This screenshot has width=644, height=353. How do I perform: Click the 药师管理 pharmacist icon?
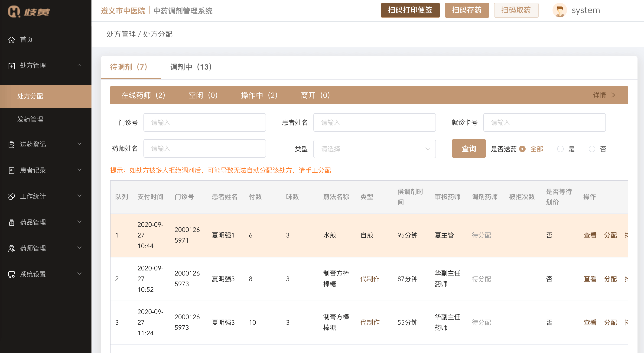point(12,249)
